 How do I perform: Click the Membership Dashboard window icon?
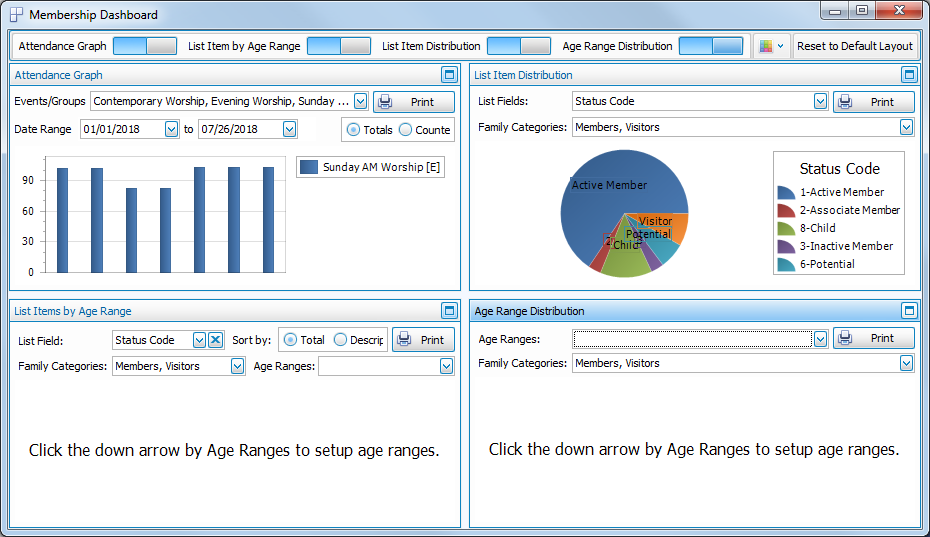16,15
